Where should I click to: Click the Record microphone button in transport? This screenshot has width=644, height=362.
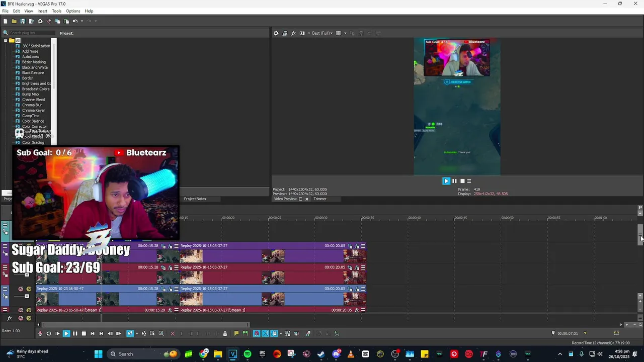pos(40,333)
